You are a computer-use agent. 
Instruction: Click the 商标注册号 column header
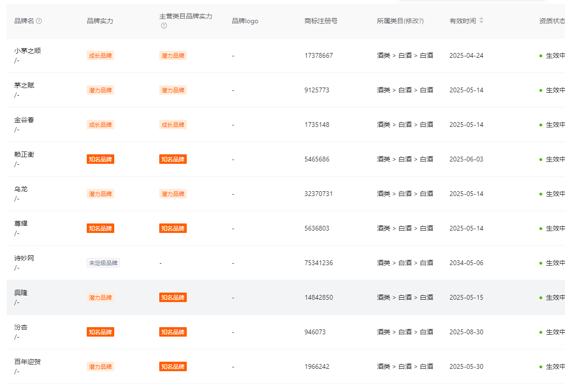click(x=321, y=21)
